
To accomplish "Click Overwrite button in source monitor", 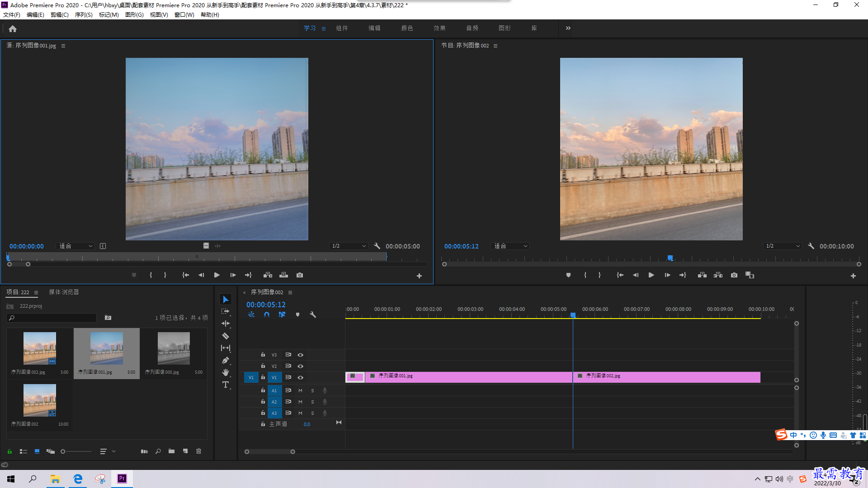I will click(x=283, y=275).
